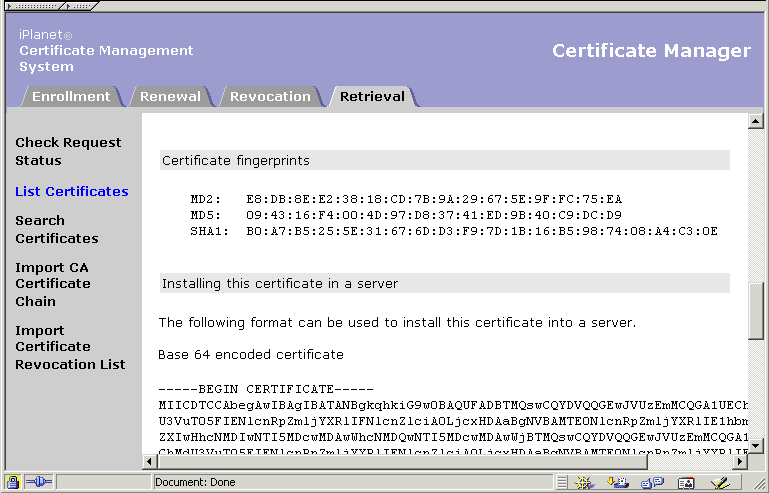Open Navigator via the ship's wheel icon
769x493 pixels.
coord(585,483)
